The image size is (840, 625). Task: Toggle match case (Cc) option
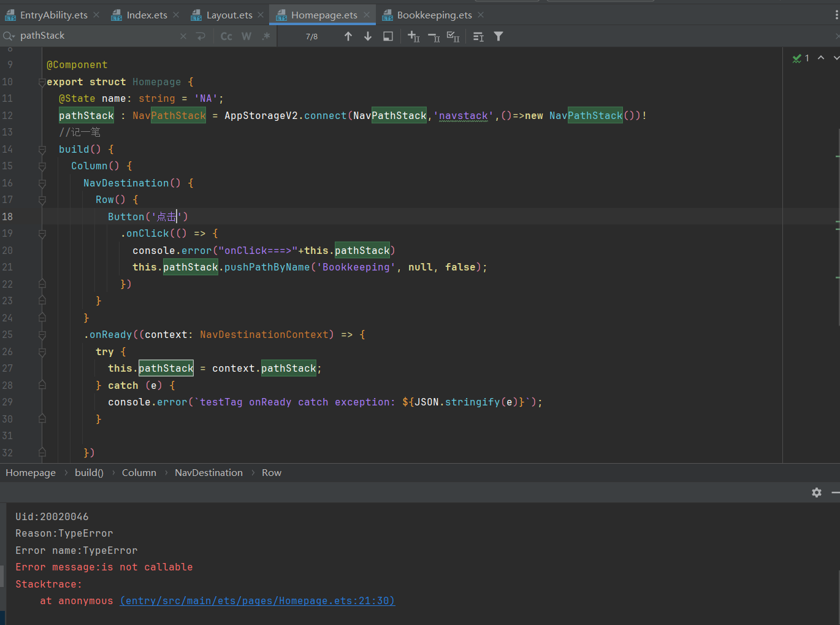(226, 36)
